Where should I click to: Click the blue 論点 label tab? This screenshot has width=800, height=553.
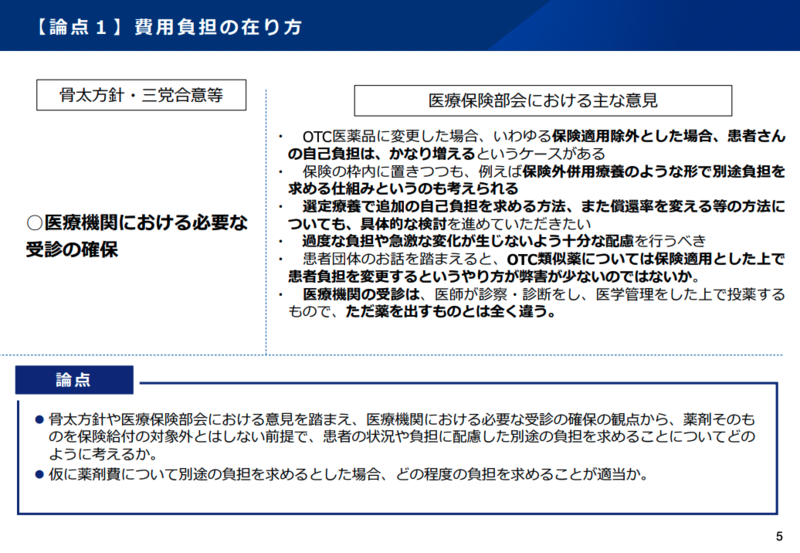(x=75, y=380)
